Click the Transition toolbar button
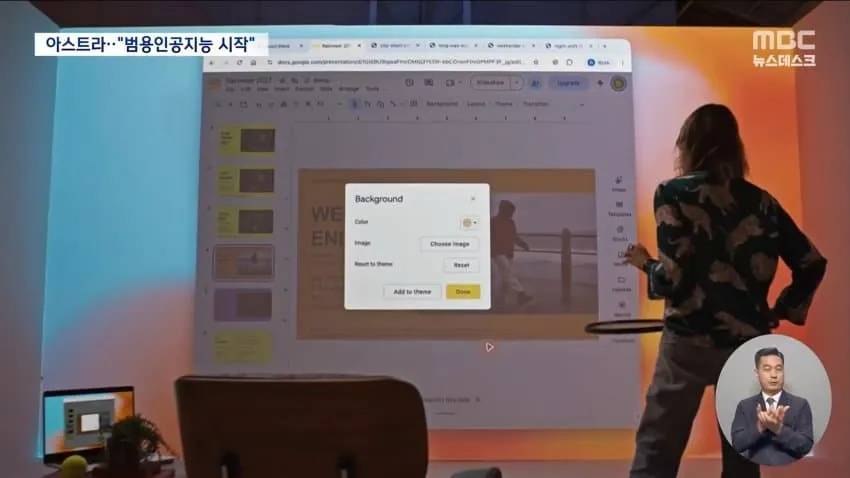Viewport: 850px width, 478px height. coord(536,104)
